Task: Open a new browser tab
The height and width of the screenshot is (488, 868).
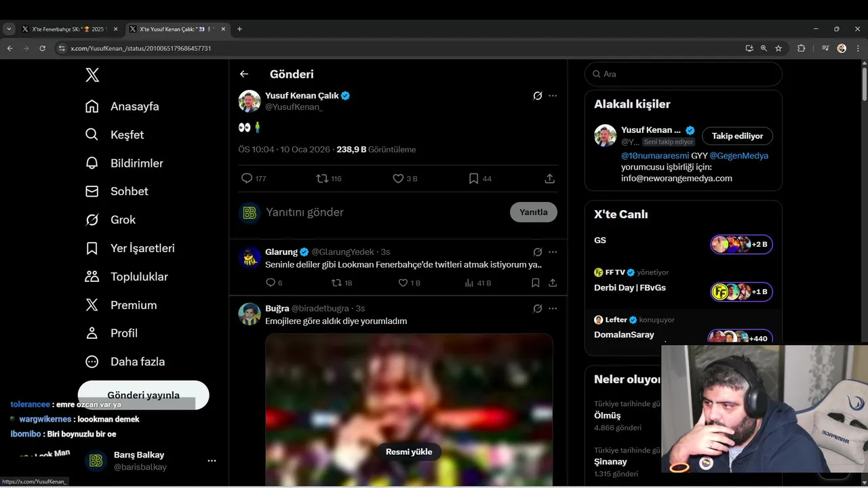Action: tap(239, 29)
